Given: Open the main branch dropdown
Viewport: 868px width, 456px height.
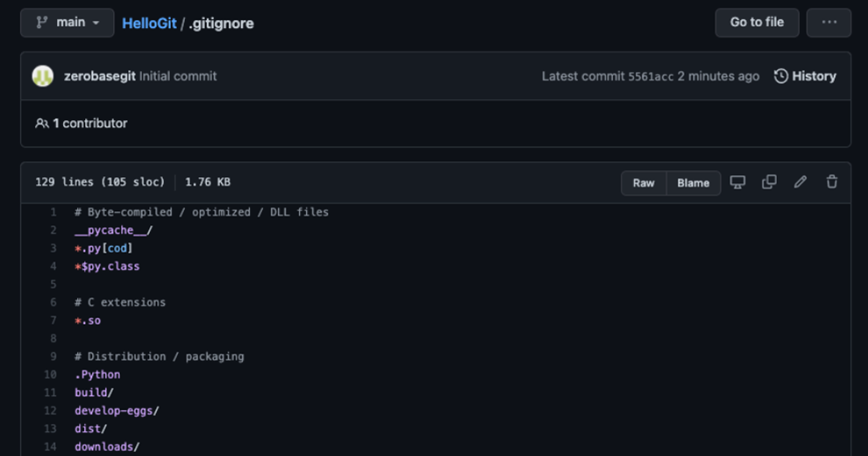Looking at the screenshot, I should [x=67, y=23].
